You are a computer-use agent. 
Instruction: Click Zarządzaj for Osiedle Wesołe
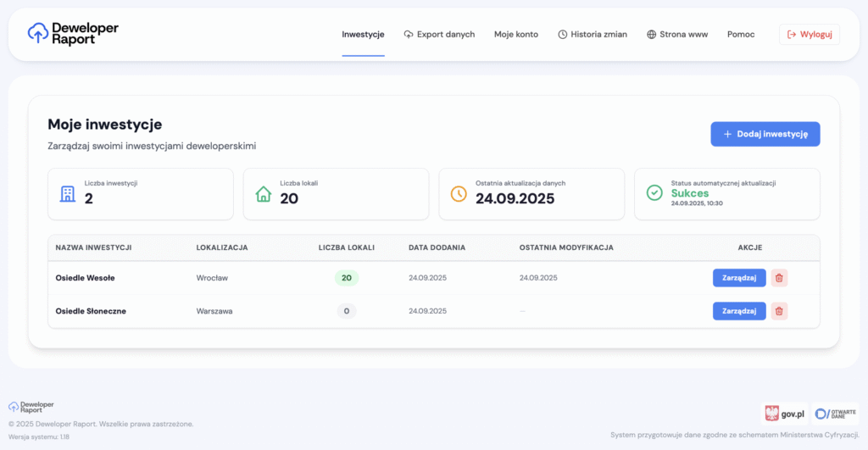click(739, 278)
